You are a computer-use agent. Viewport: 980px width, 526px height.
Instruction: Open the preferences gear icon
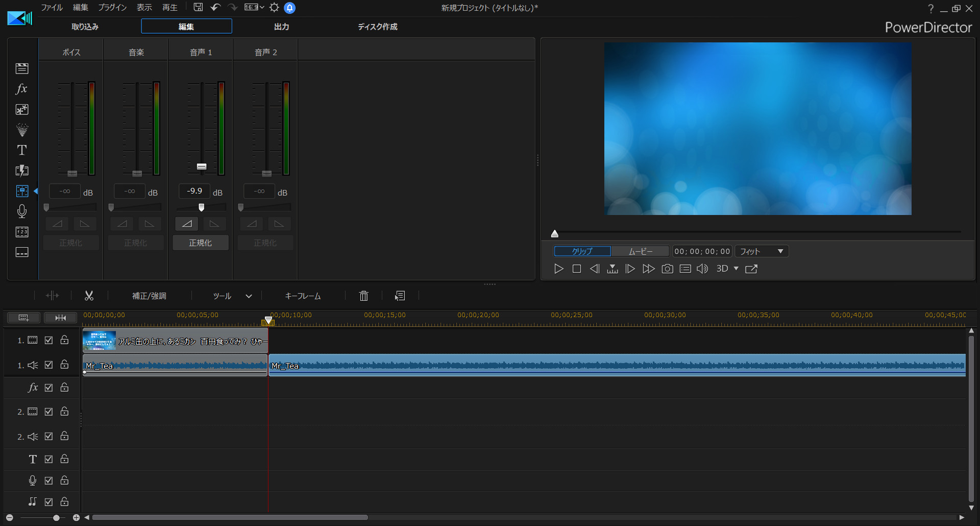click(274, 8)
